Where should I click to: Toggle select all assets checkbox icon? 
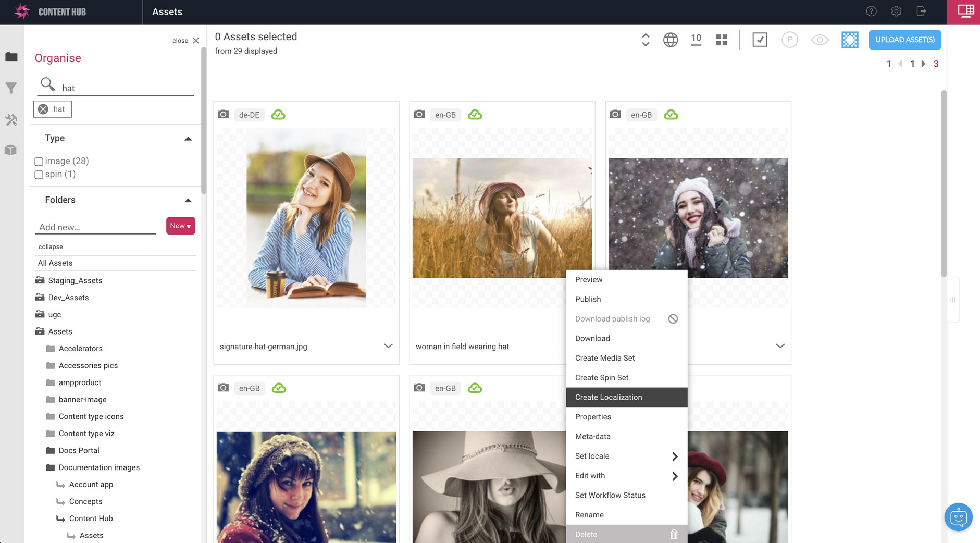760,40
